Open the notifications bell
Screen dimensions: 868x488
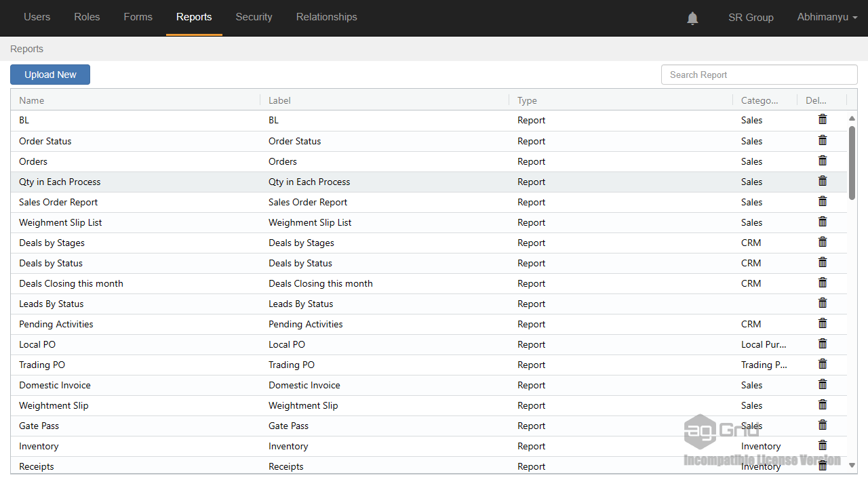click(692, 18)
